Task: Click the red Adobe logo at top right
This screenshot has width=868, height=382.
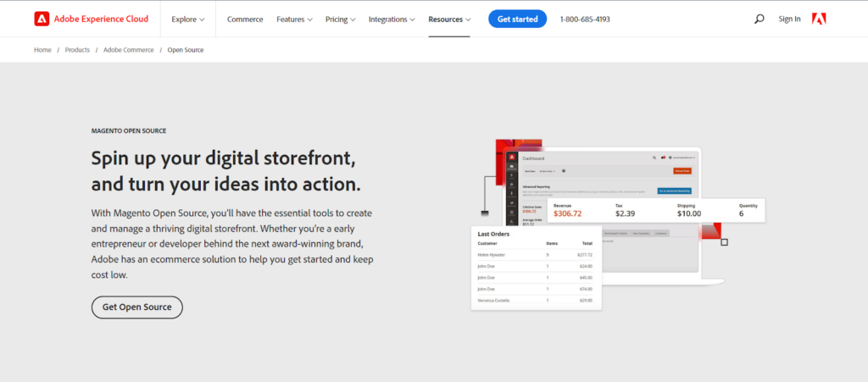Action: 819,19
